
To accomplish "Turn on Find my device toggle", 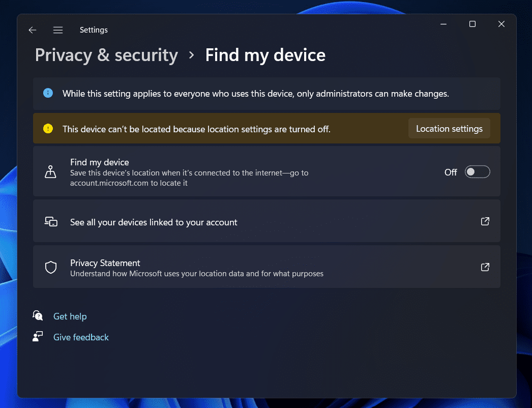I will click(x=477, y=172).
